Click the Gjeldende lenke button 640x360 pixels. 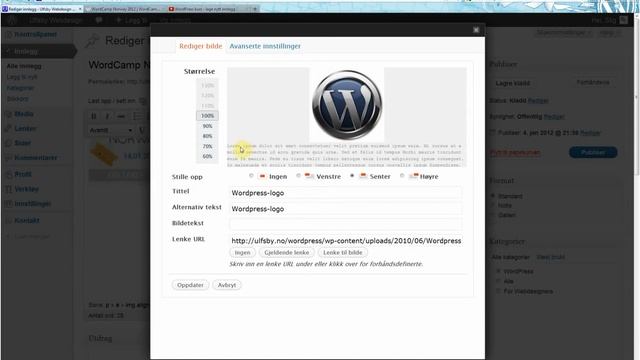287,253
